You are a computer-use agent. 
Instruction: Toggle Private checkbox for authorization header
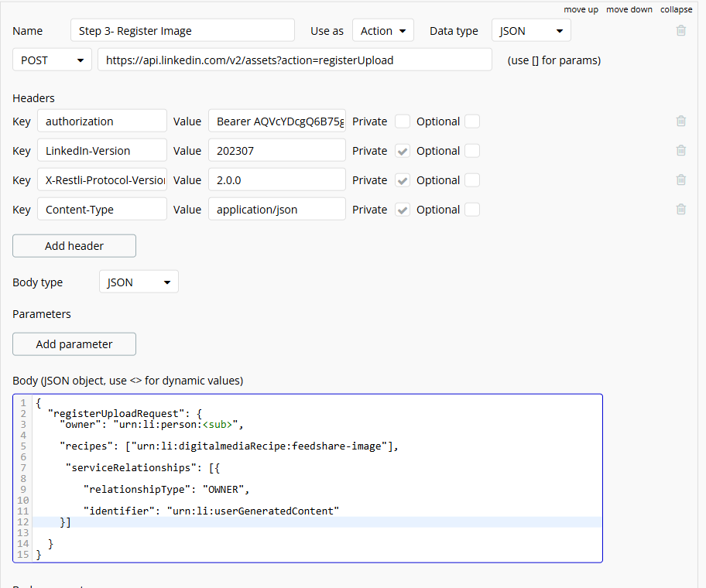click(403, 121)
